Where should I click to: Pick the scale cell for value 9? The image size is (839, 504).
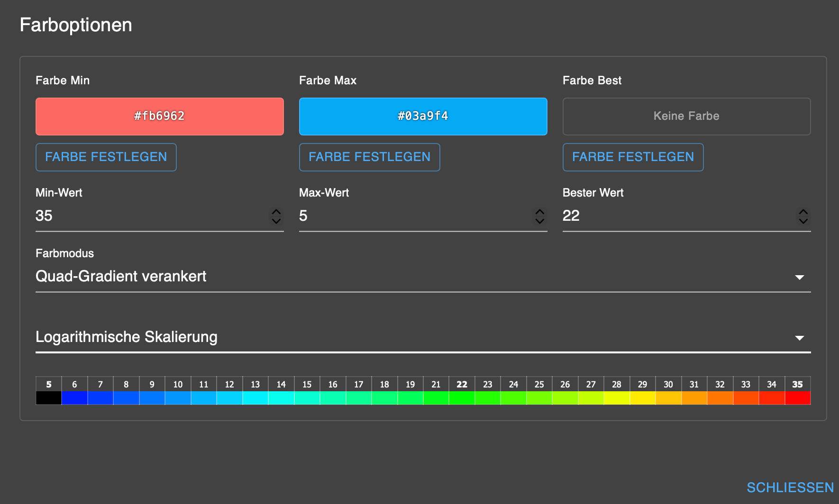(152, 391)
